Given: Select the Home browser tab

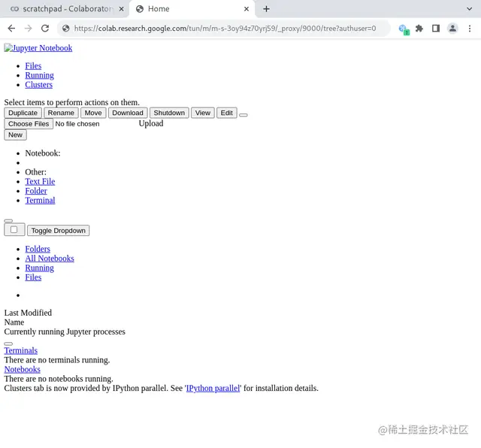Looking at the screenshot, I should coord(192,9).
